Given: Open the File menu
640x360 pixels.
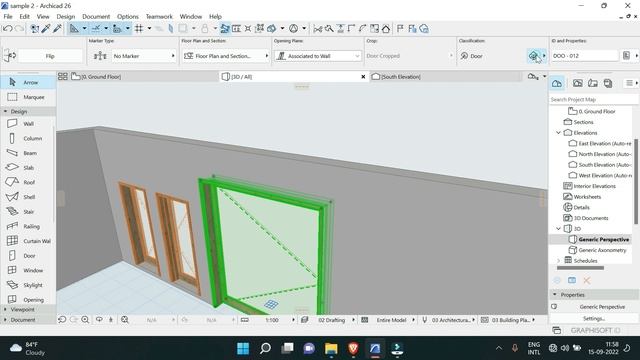Looking at the screenshot, I should (8, 16).
